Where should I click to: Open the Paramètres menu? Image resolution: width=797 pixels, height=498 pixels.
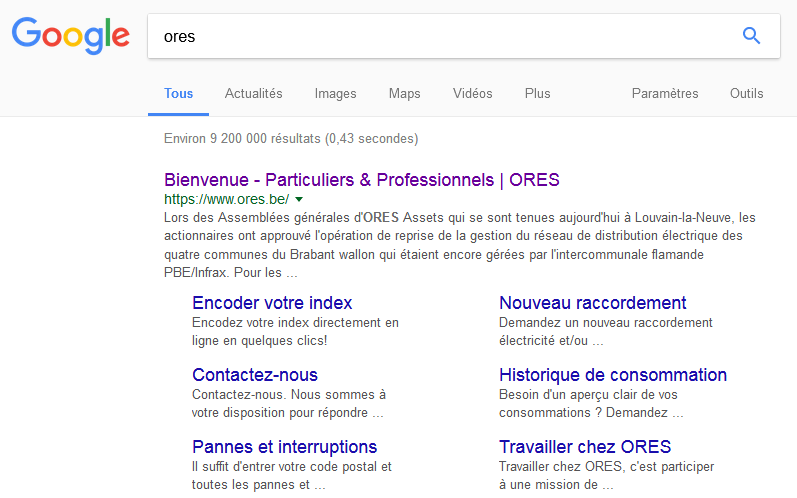coord(665,94)
